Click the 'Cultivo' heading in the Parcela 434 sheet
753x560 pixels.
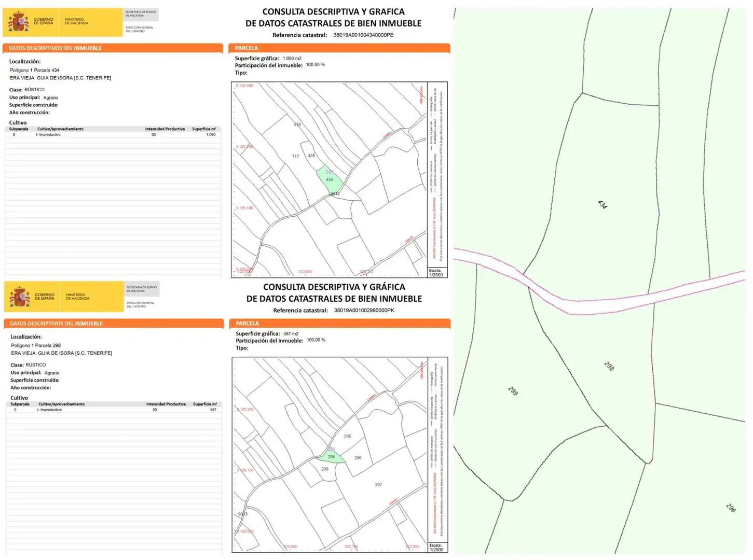pyautogui.click(x=18, y=123)
